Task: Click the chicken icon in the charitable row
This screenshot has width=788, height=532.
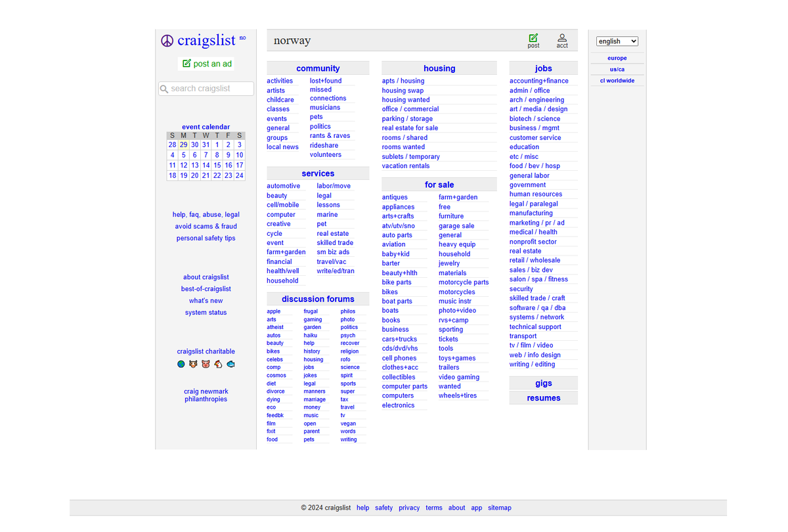Action: (x=218, y=364)
